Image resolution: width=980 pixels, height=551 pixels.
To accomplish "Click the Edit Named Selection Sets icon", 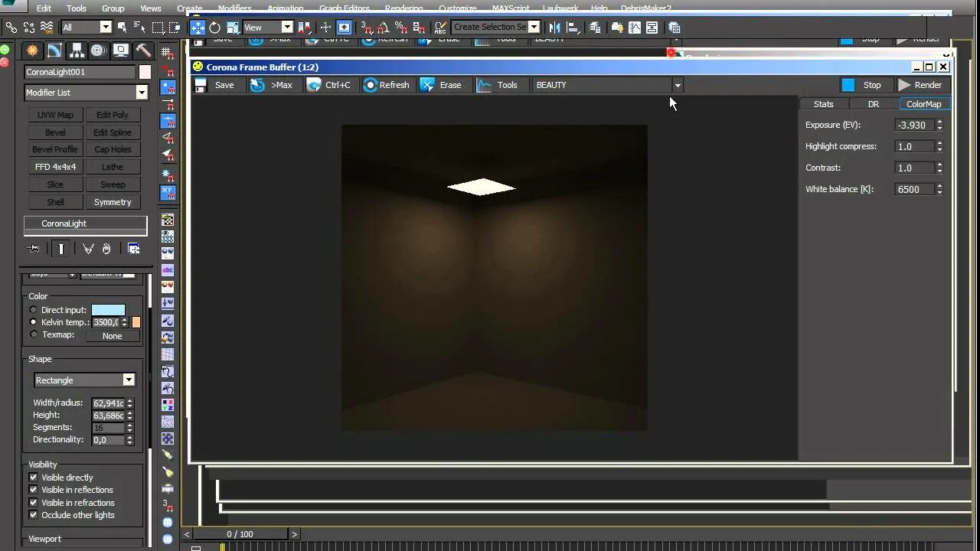I will coord(440,28).
